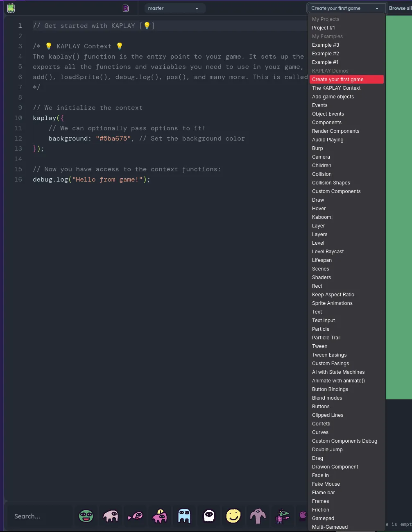412x532 pixels.
Task: Open Example #2 from My Examples
Action: [x=346, y=54]
